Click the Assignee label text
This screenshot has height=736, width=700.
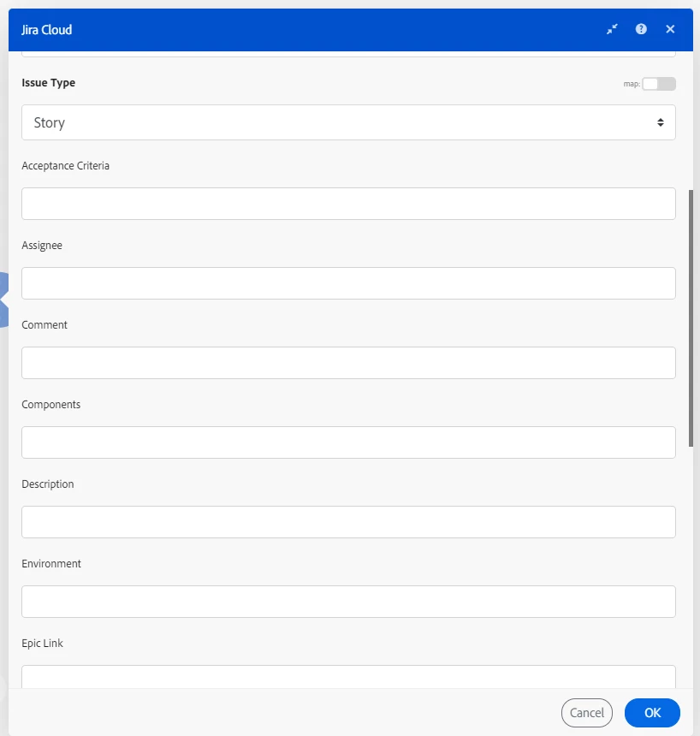pyautogui.click(x=42, y=246)
